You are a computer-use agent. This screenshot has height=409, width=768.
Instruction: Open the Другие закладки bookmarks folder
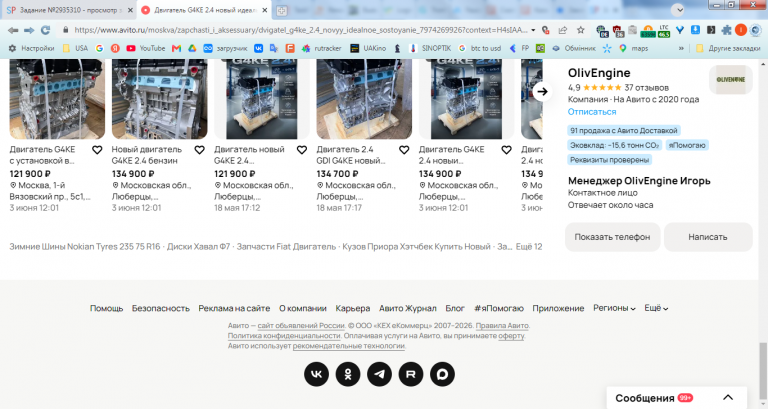pyautogui.click(x=728, y=48)
